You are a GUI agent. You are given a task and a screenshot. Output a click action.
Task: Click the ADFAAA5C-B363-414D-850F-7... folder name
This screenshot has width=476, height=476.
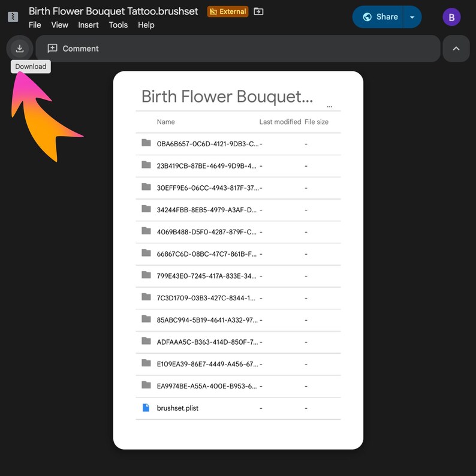[x=207, y=342]
